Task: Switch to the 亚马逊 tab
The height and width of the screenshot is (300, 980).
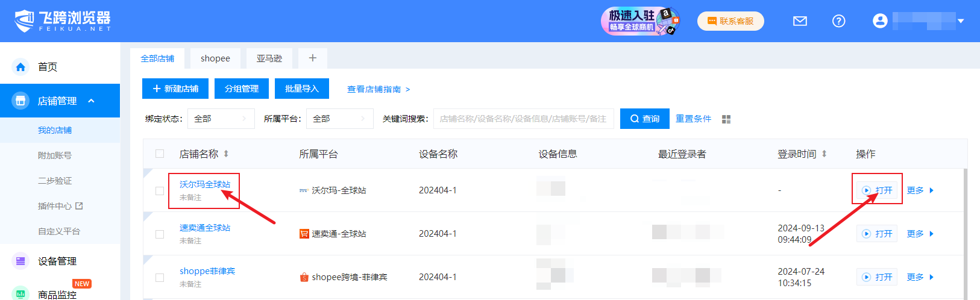Action: [269, 58]
